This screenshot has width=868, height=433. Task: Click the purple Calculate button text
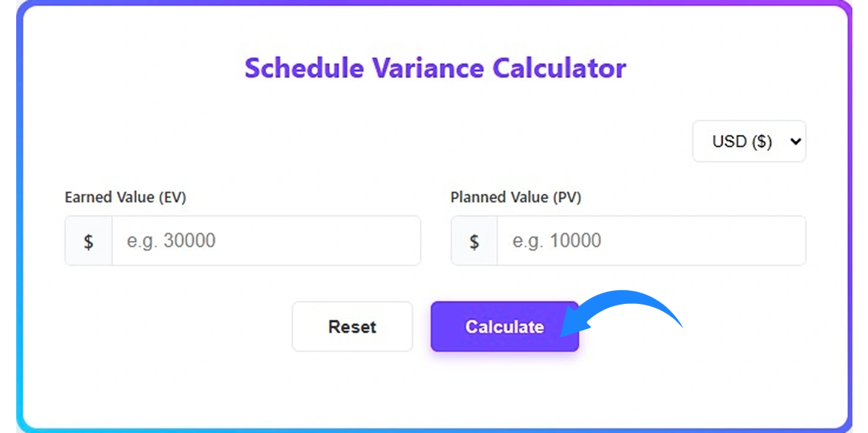(505, 327)
